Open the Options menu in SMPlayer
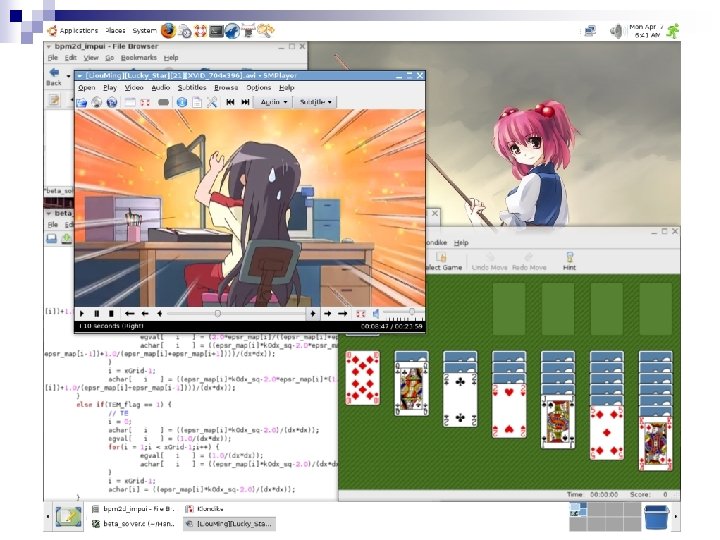The width and height of the screenshot is (720, 540). point(259,87)
